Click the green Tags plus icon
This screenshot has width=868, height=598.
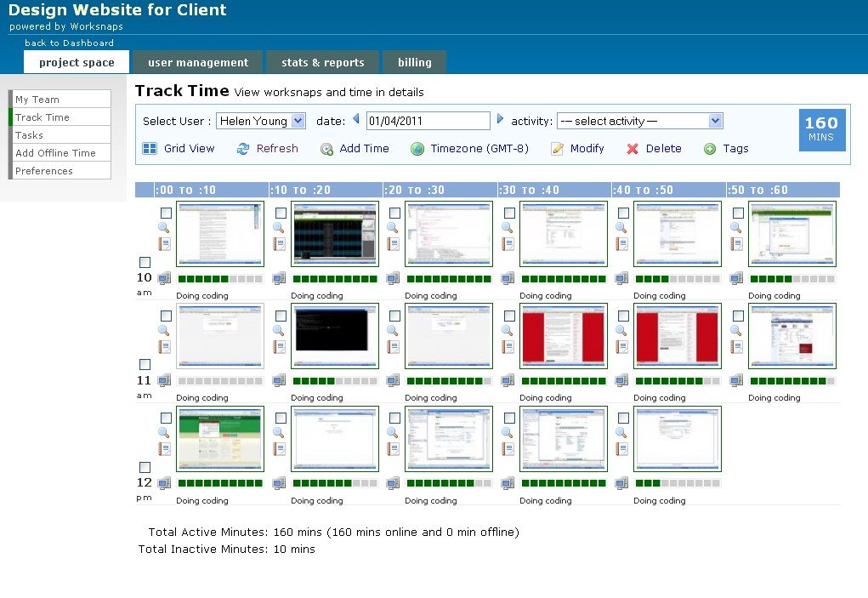click(710, 148)
